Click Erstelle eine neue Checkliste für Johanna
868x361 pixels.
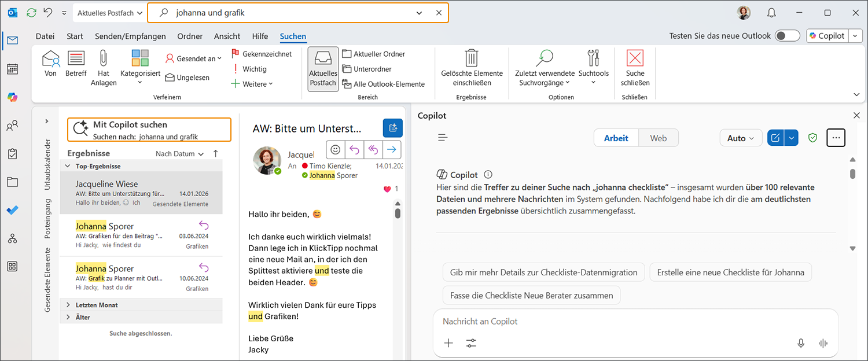[x=730, y=272]
